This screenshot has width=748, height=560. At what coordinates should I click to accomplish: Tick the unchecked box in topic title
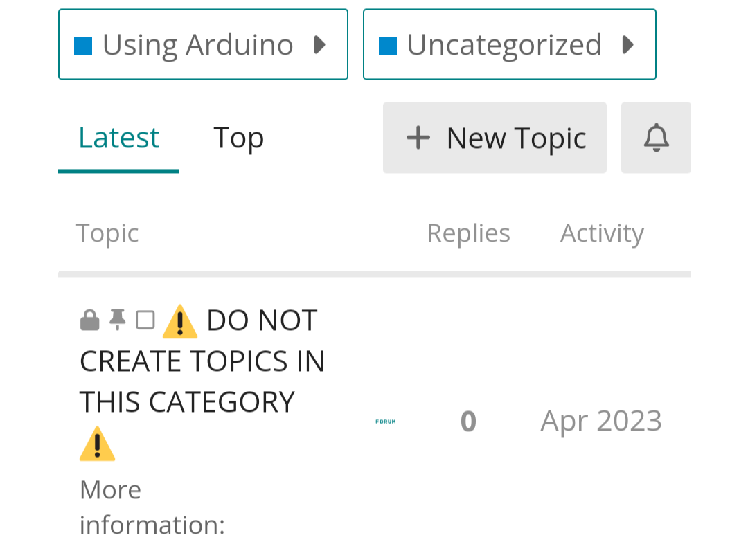pyautogui.click(x=145, y=320)
